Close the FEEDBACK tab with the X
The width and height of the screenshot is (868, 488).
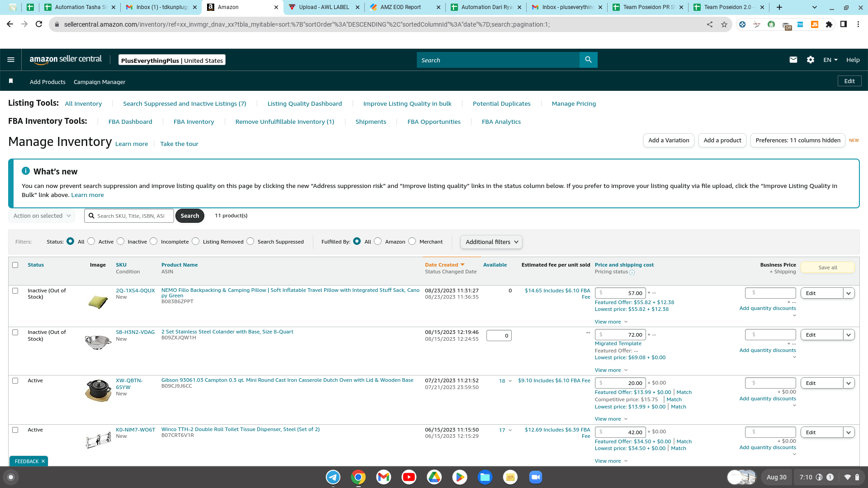point(43,461)
